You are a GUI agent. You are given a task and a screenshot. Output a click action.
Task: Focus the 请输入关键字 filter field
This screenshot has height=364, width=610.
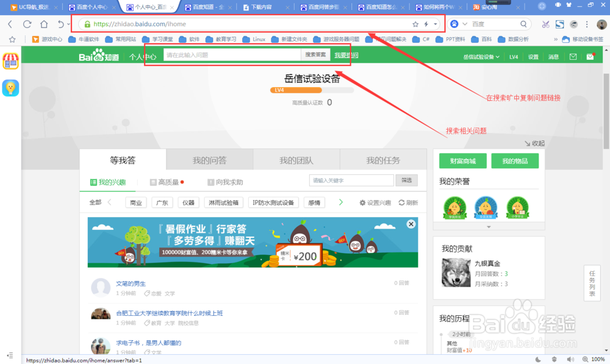pyautogui.click(x=351, y=180)
